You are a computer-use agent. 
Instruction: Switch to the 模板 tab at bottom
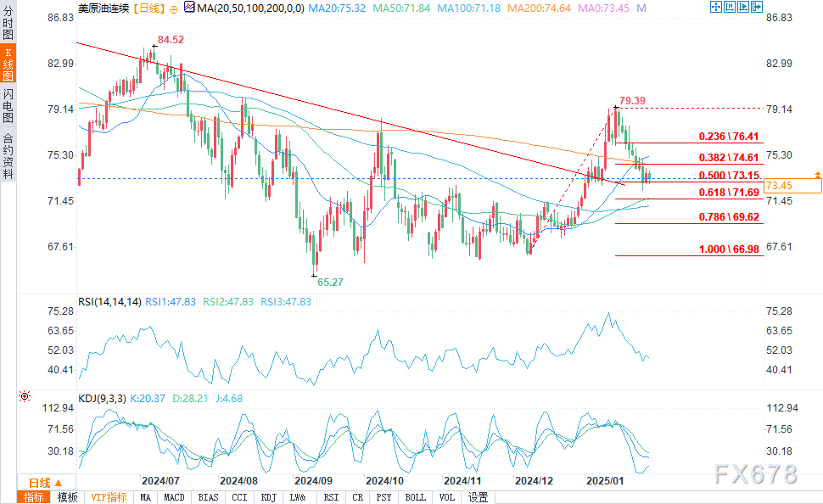(67, 497)
